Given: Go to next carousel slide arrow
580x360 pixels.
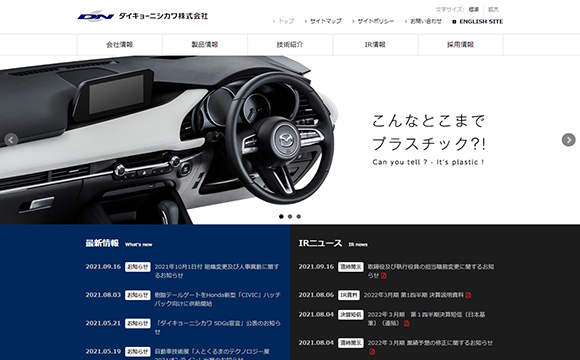Looking at the screenshot, I should click(569, 140).
